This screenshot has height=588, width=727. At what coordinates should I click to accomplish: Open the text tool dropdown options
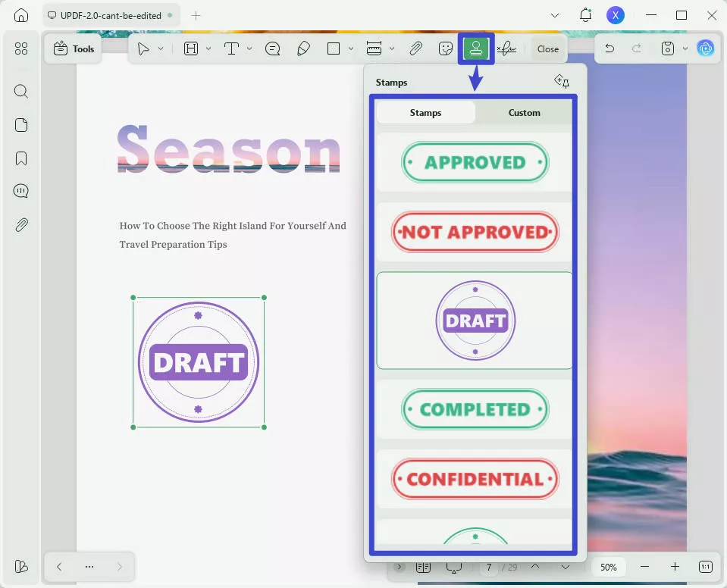(249, 48)
